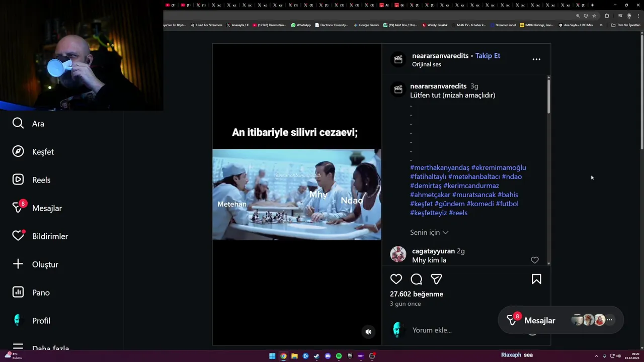Open hashtag #futbol

(507, 204)
